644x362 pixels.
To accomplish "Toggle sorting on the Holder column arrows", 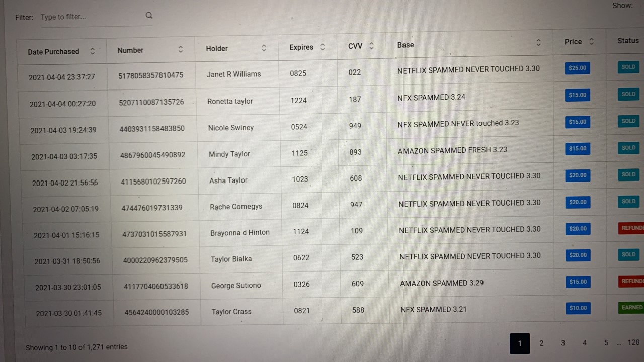I will [x=264, y=48].
